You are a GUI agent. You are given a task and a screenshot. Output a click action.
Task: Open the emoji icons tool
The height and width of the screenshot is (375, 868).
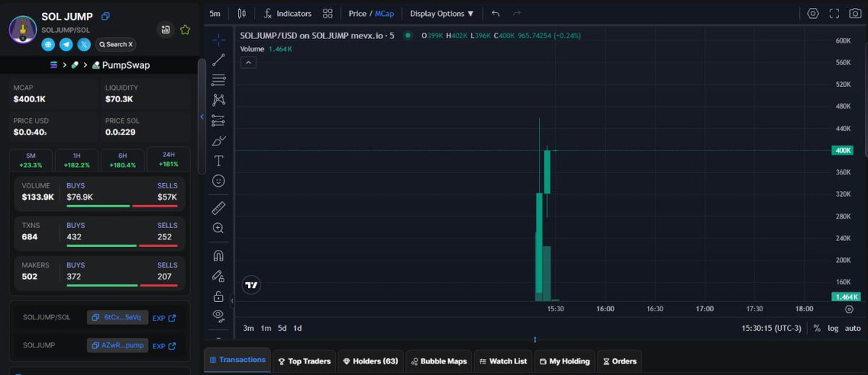click(x=218, y=181)
